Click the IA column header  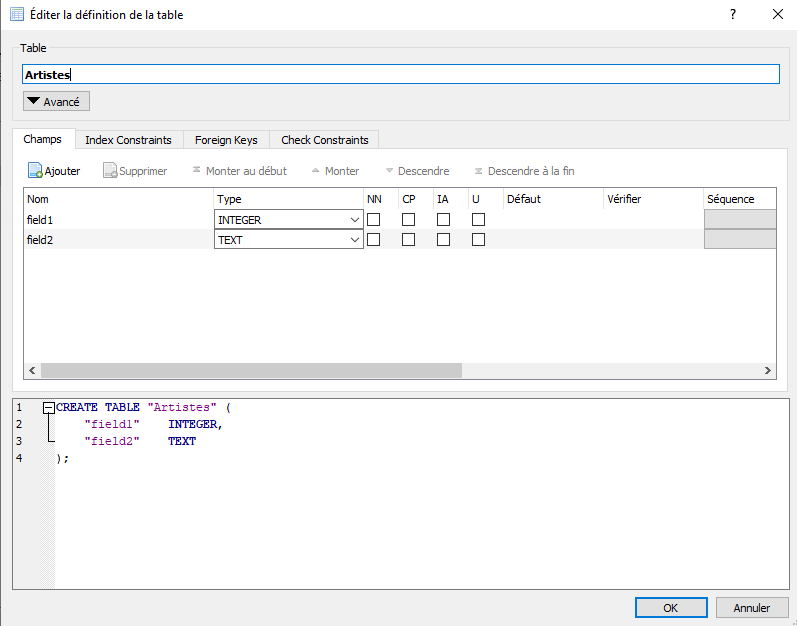(x=451, y=199)
